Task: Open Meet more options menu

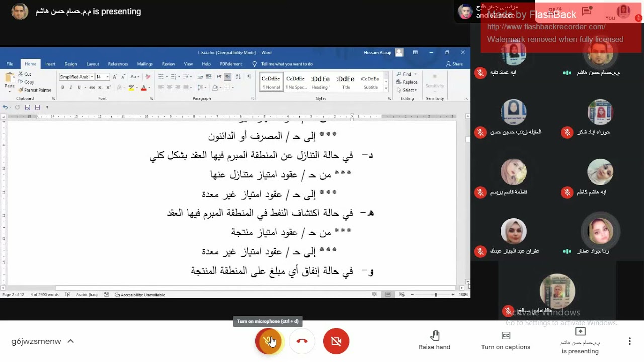Action: click(629, 341)
